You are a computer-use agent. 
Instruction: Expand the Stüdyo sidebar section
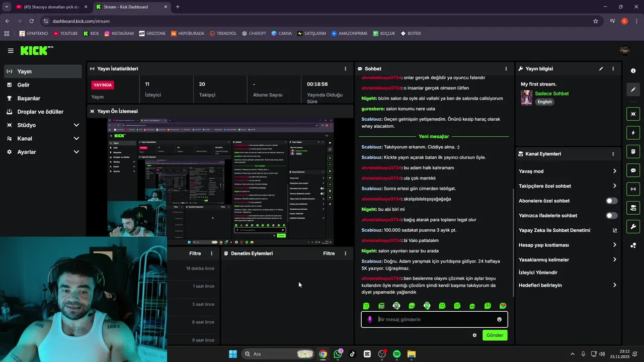pos(76,125)
